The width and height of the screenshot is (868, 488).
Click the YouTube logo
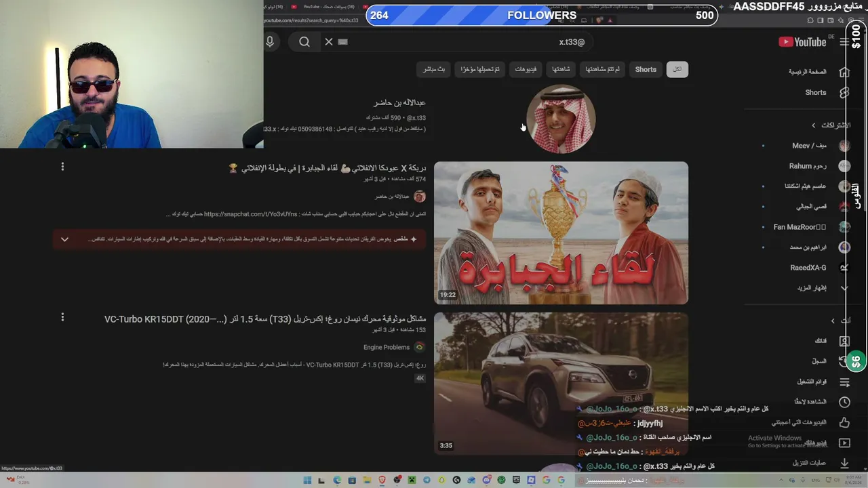click(802, 42)
